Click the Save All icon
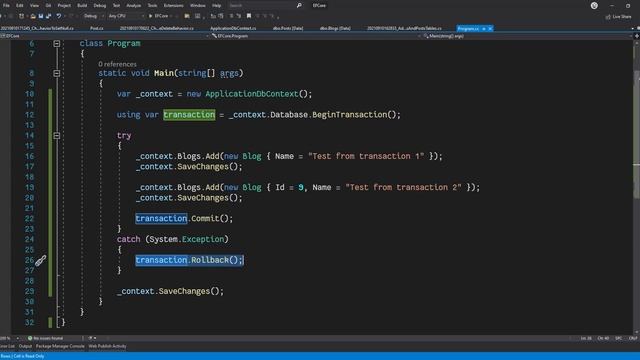Image resolution: width=640 pixels, height=360 pixels. click(x=48, y=16)
